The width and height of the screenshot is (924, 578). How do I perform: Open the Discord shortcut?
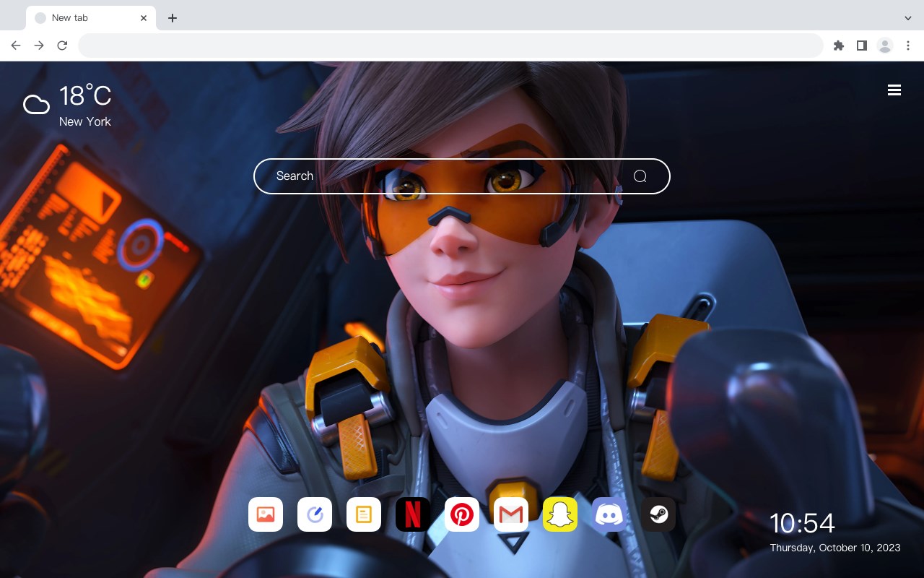pyautogui.click(x=609, y=514)
